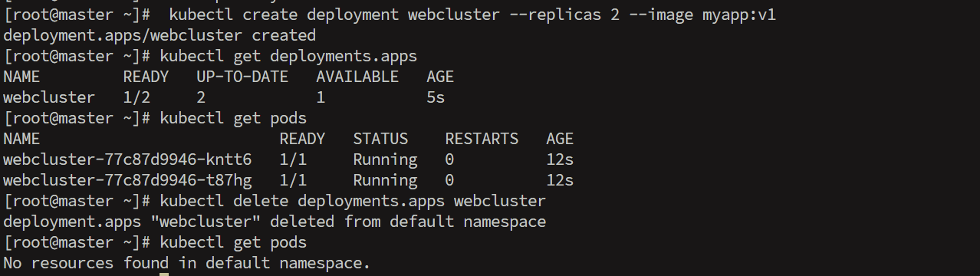Viewport: 980px width, 276px height.
Task: Click the AVAILABLE column header
Action: coord(357,77)
